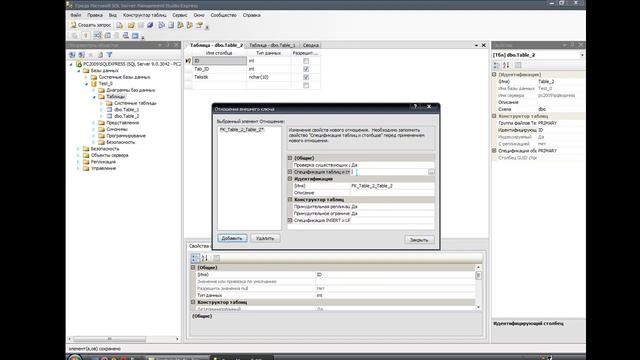Switch to Таблица - dbo.Table_1 tab

[272, 45]
